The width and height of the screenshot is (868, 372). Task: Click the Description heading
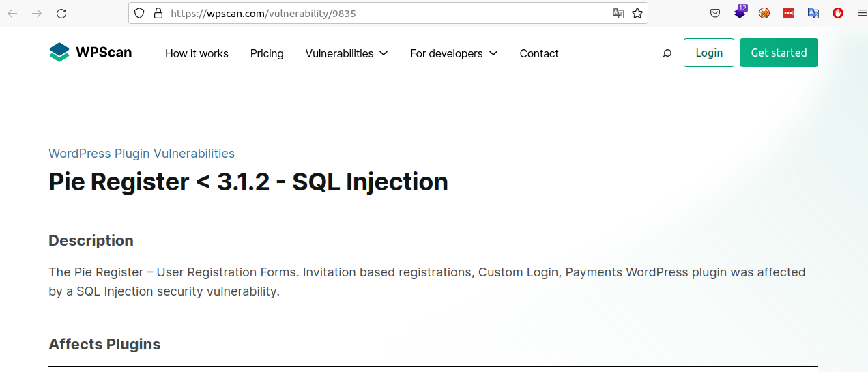91,240
